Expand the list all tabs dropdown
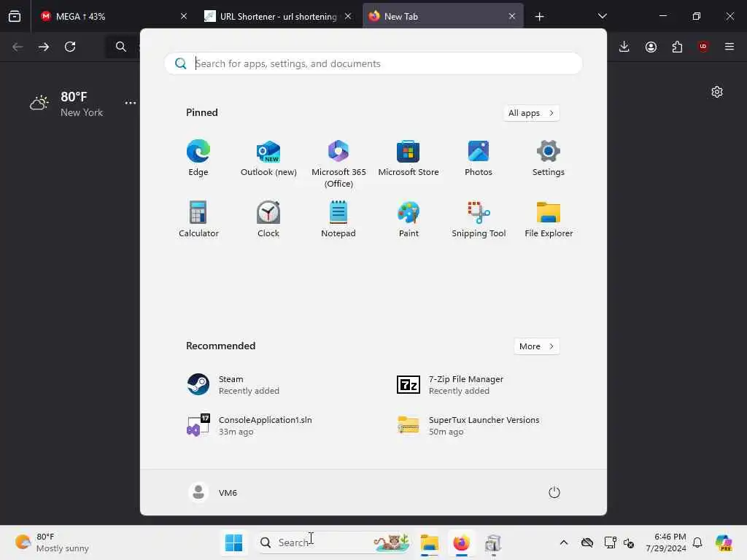Image resolution: width=747 pixels, height=560 pixels. point(602,16)
